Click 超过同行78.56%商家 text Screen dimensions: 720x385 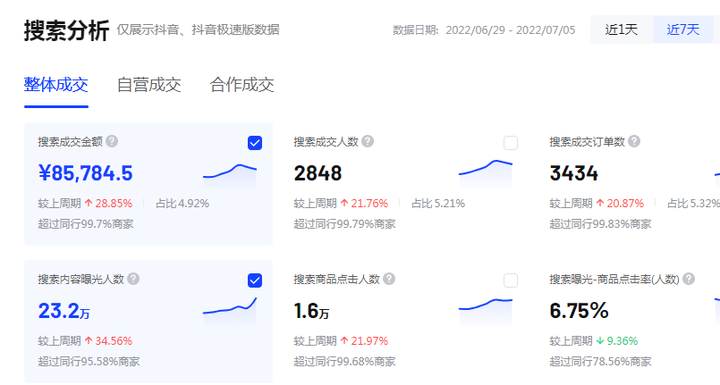600,362
